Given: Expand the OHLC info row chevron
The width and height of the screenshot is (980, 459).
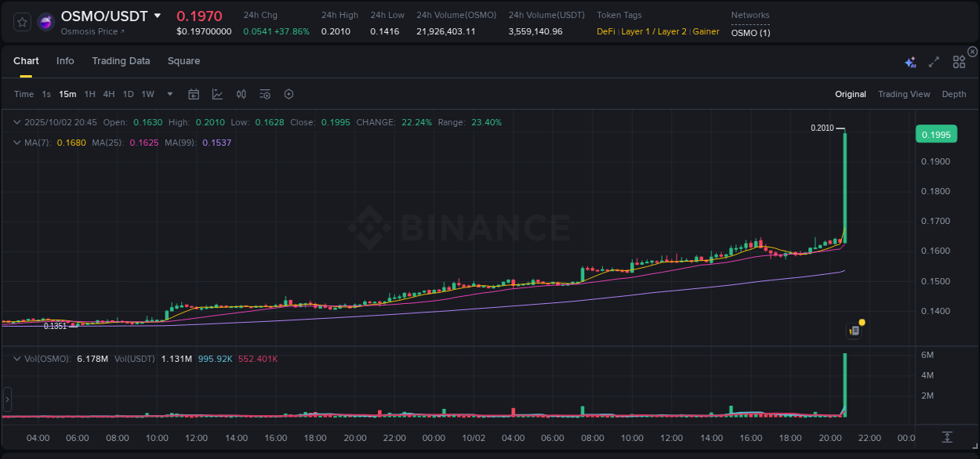Looking at the screenshot, I should [16, 122].
